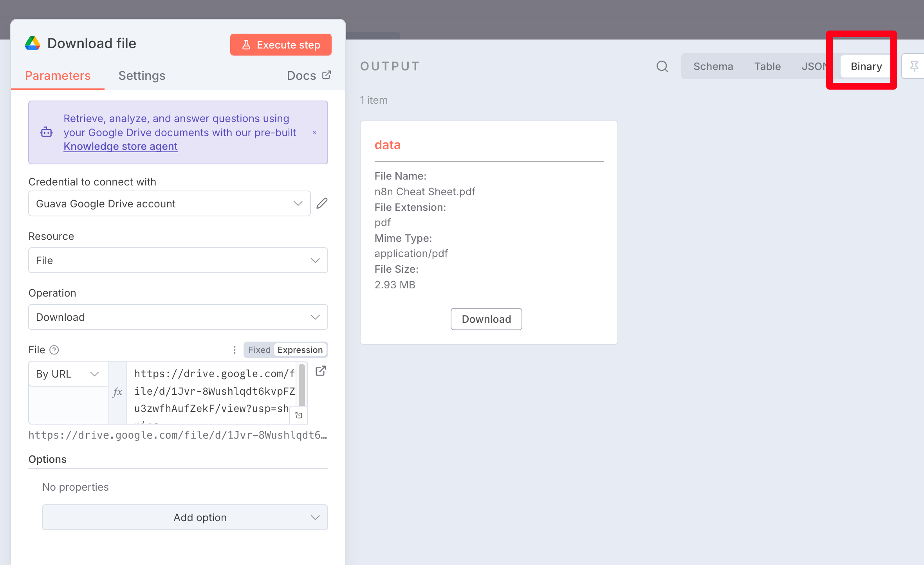Click the search magnifier icon in output panel
The width and height of the screenshot is (924, 565).
tap(662, 67)
